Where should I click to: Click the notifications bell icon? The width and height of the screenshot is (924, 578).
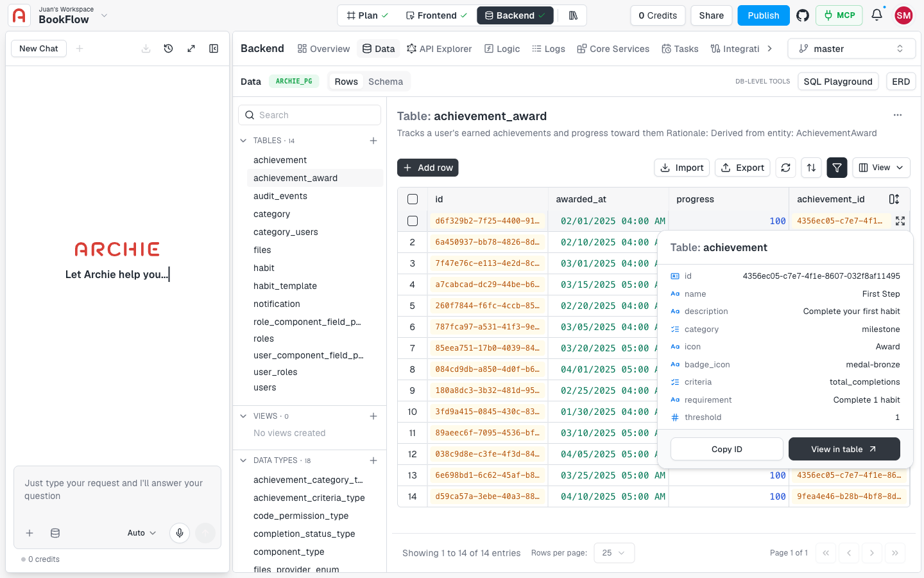pyautogui.click(x=877, y=15)
